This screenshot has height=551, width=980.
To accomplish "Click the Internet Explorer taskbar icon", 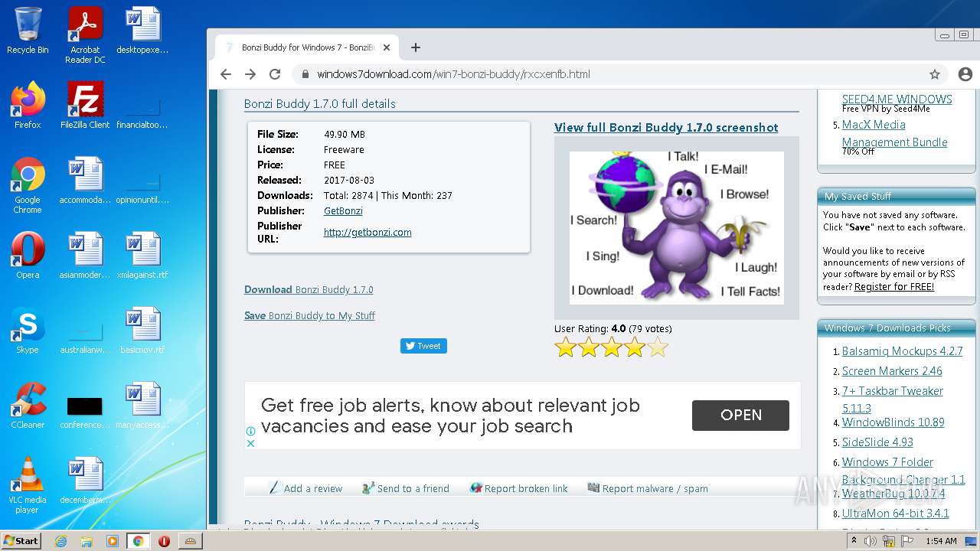I will click(x=61, y=541).
